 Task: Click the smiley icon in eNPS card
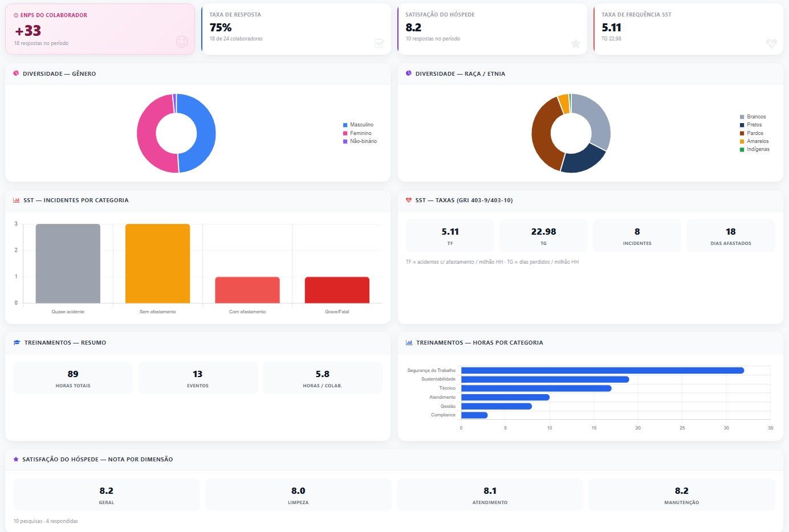(x=182, y=42)
